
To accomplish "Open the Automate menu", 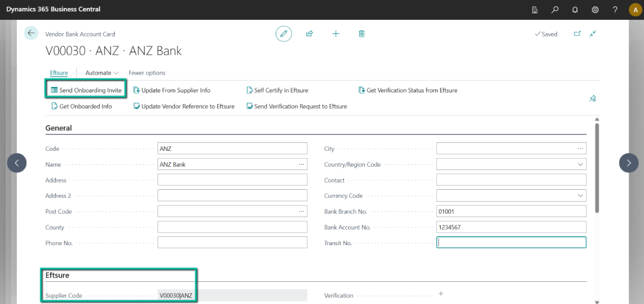I will 102,73.
